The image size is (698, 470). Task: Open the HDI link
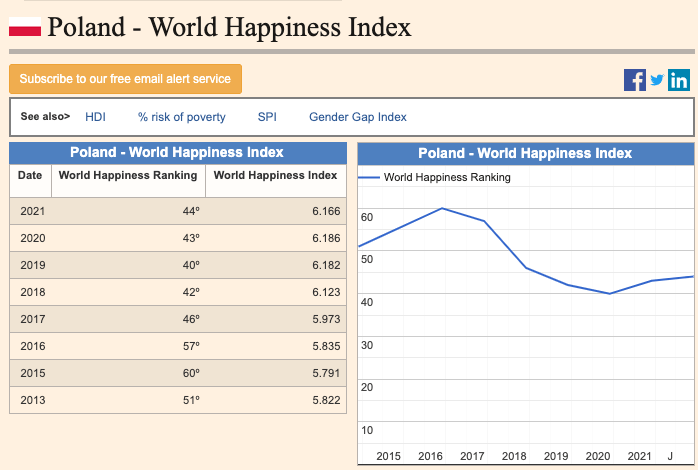point(95,117)
